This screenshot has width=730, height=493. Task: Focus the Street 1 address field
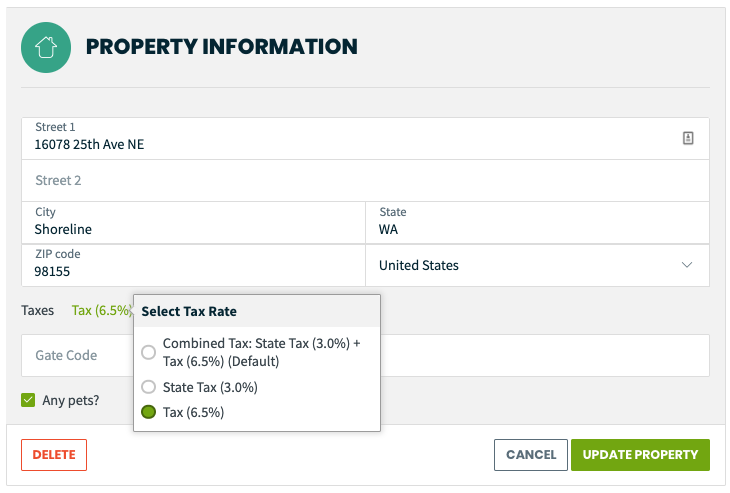365,138
